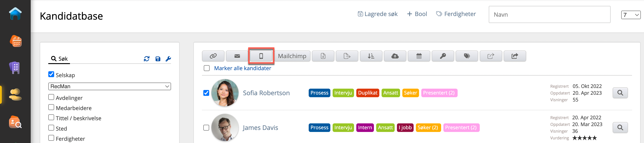The width and height of the screenshot is (644, 143).
Task: Check the Marker alle kandidater checkbox
Action: 206,68
